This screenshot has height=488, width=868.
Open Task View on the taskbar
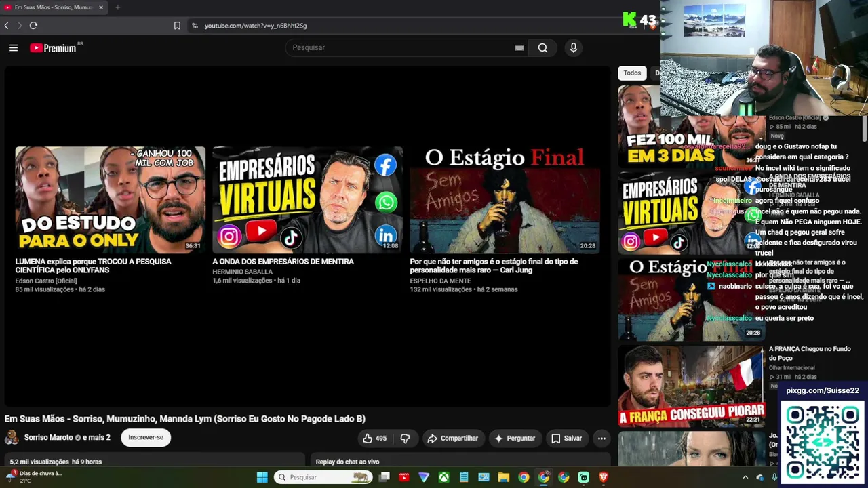pos(384,477)
